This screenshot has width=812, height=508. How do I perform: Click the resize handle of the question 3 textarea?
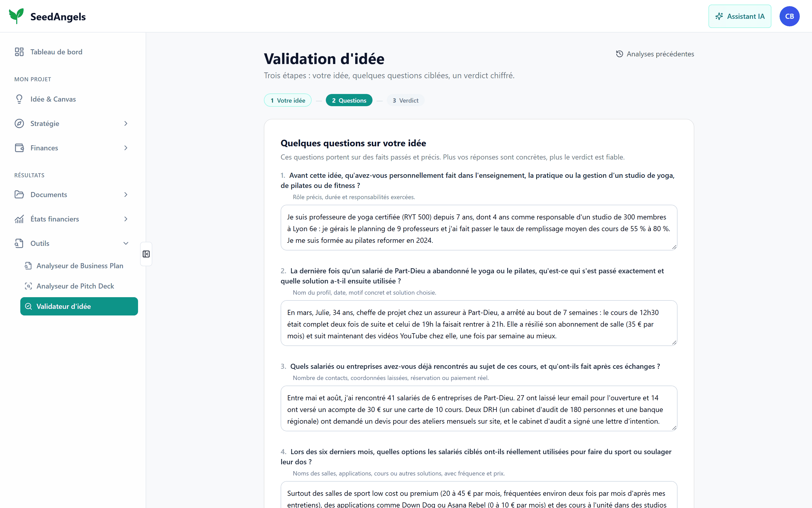(674, 428)
